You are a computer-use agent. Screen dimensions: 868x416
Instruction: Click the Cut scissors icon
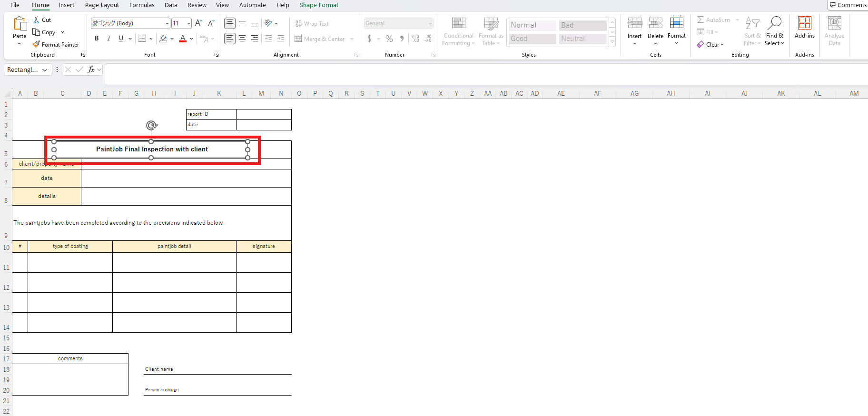click(x=36, y=20)
